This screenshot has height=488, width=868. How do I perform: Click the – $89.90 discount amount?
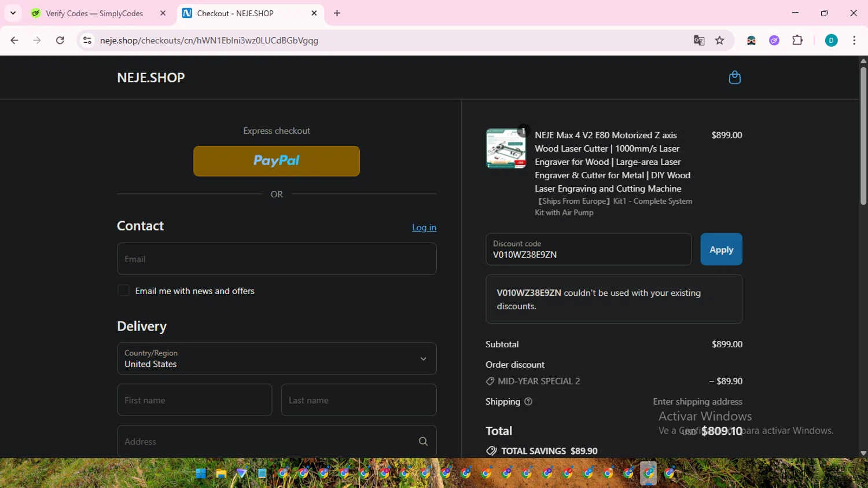click(x=726, y=381)
